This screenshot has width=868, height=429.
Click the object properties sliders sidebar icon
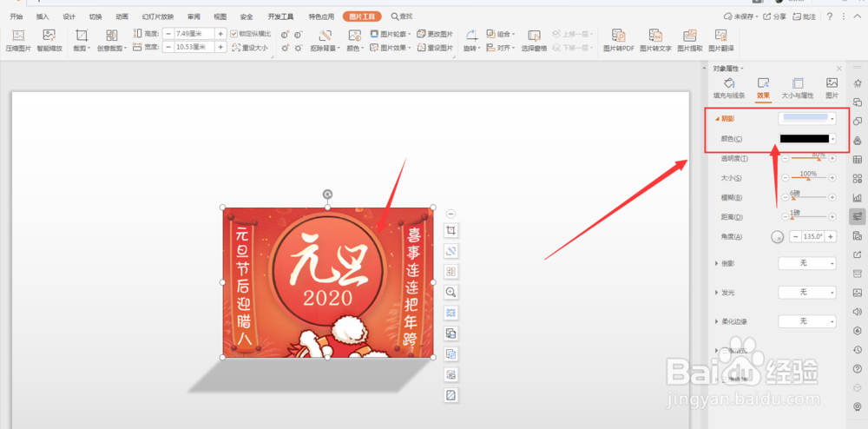[x=858, y=216]
